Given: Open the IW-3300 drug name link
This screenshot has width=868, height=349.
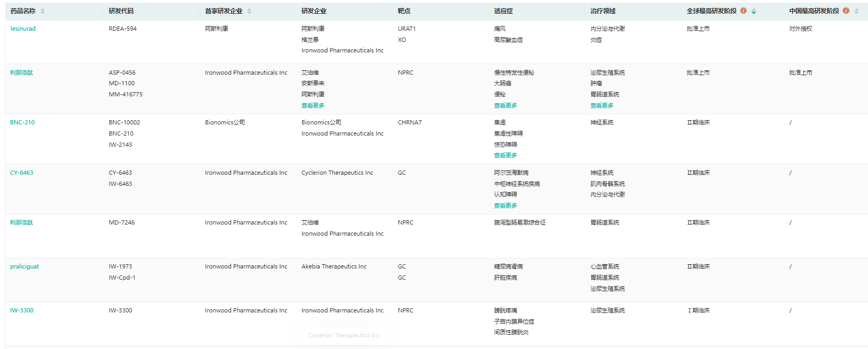Looking at the screenshot, I should click(x=22, y=310).
